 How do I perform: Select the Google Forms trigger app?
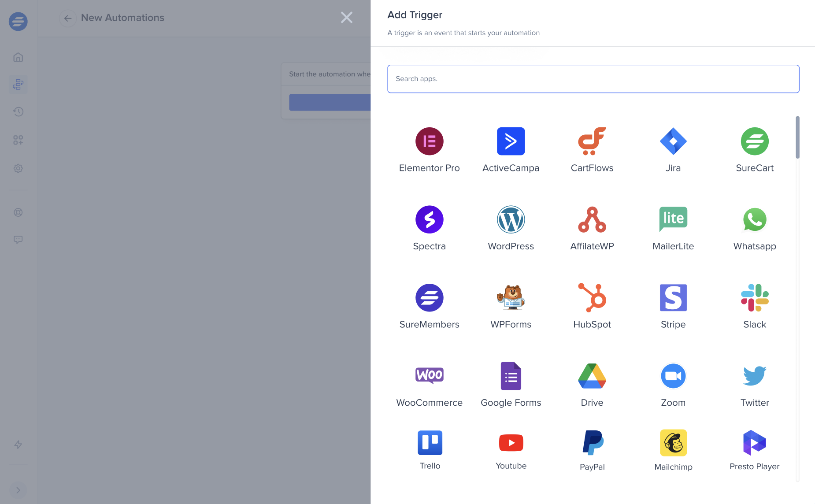coord(511,376)
